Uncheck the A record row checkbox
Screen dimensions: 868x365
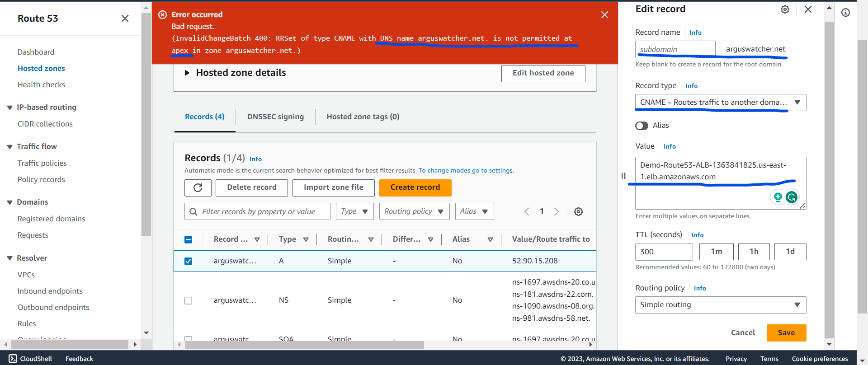(189, 261)
